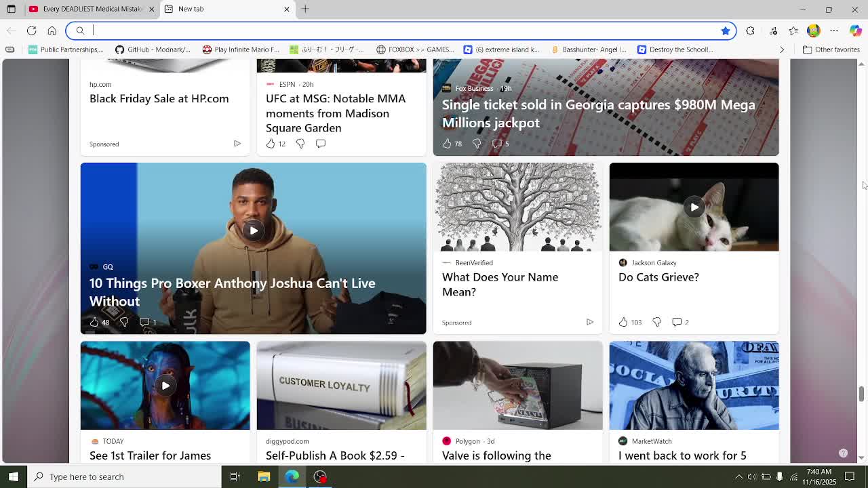Open the GitHub - Modnark bookmark
The height and width of the screenshot is (488, 868).
[153, 49]
